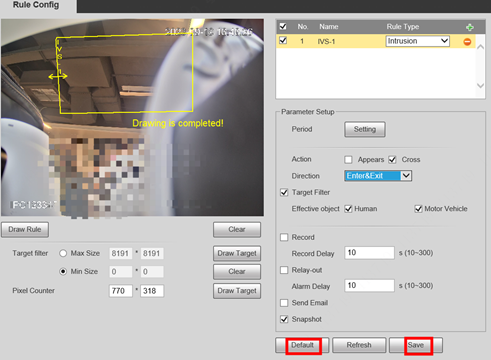Save the rule configuration

416,345
